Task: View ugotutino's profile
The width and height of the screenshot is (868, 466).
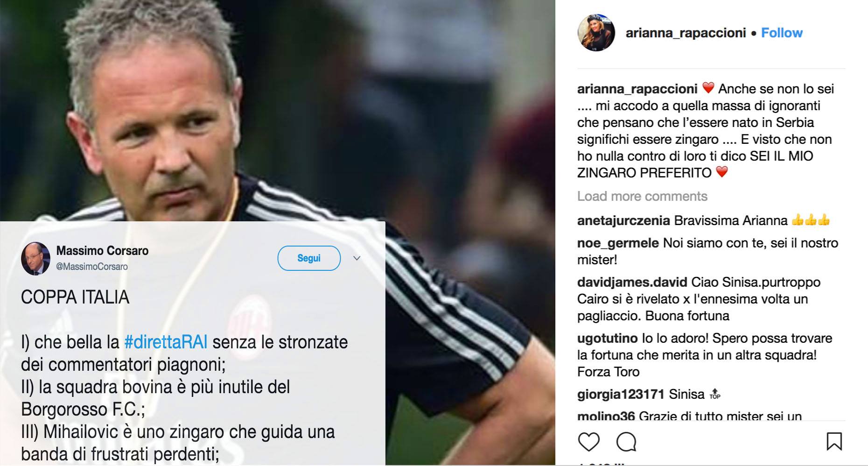Action: (607, 338)
